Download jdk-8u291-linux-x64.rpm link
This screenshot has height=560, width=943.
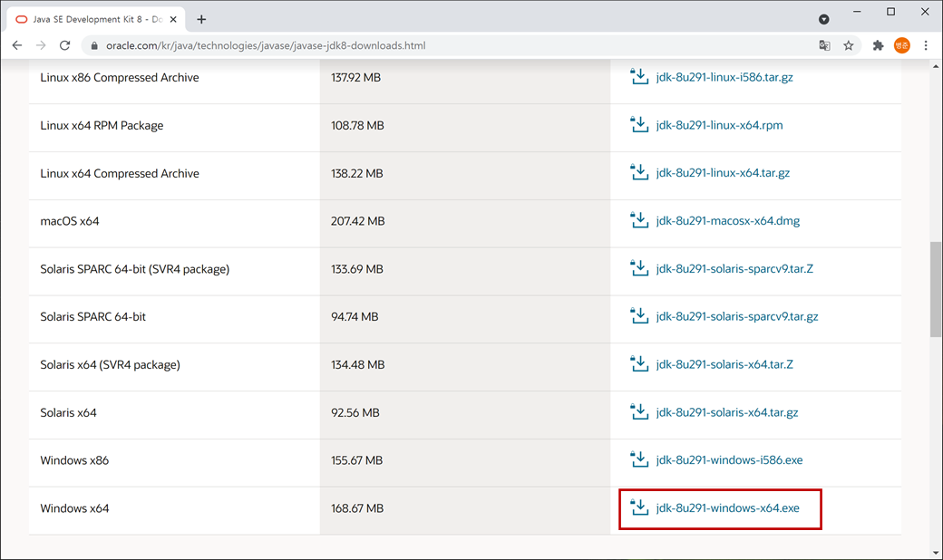719,125
